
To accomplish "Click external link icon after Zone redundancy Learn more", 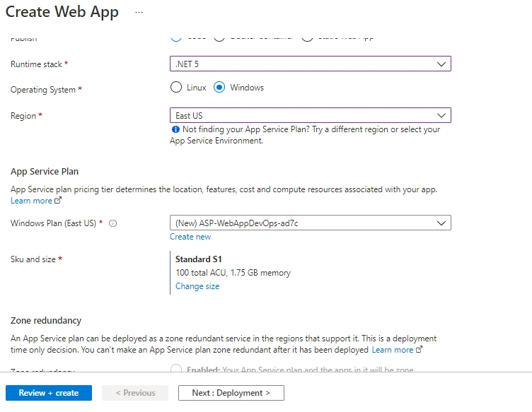I will tap(419, 349).
